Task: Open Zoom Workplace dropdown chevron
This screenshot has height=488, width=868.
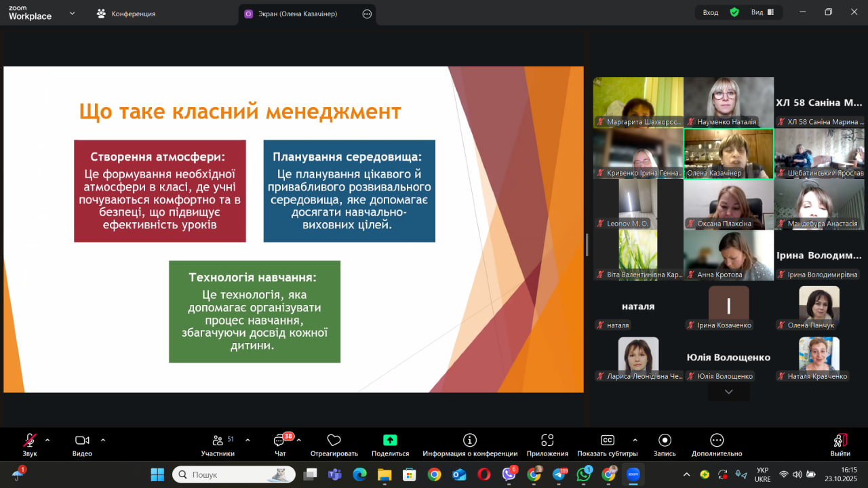Action: [x=72, y=13]
